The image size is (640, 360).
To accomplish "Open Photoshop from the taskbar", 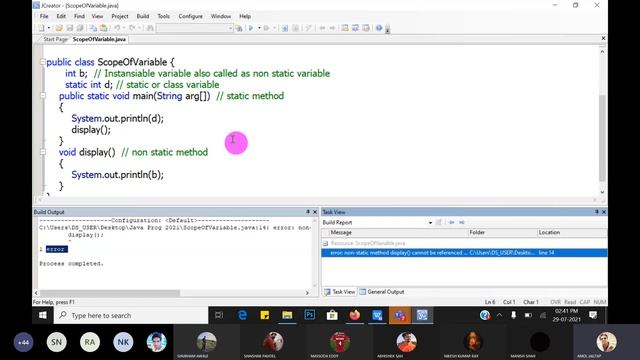I will click(x=309, y=315).
